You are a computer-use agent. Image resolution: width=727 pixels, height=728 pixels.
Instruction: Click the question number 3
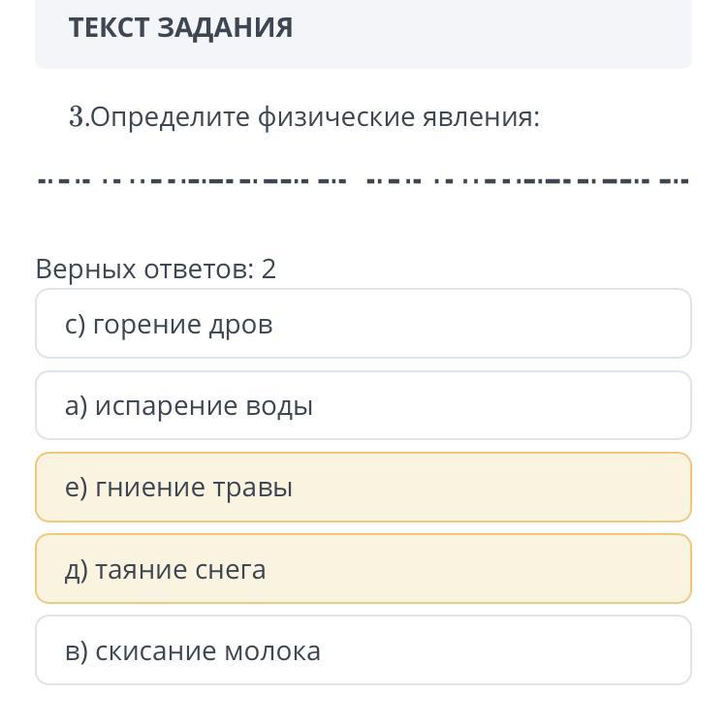tap(77, 117)
